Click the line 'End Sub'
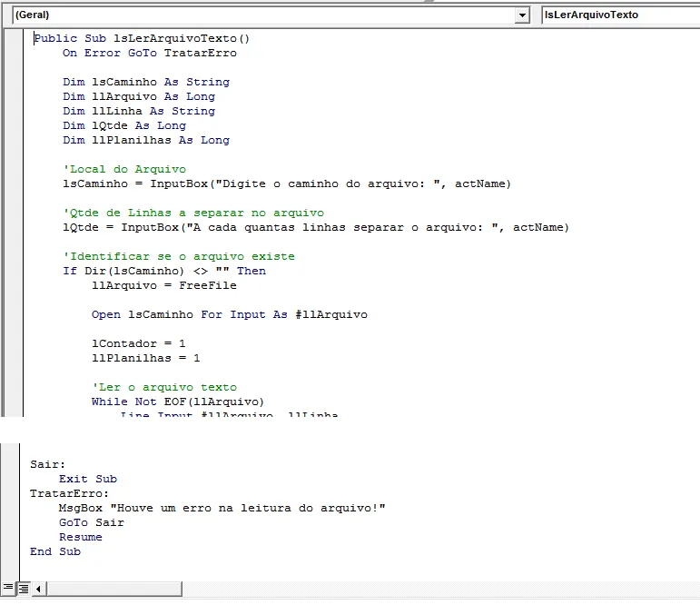The width and height of the screenshot is (700, 605). click(55, 551)
